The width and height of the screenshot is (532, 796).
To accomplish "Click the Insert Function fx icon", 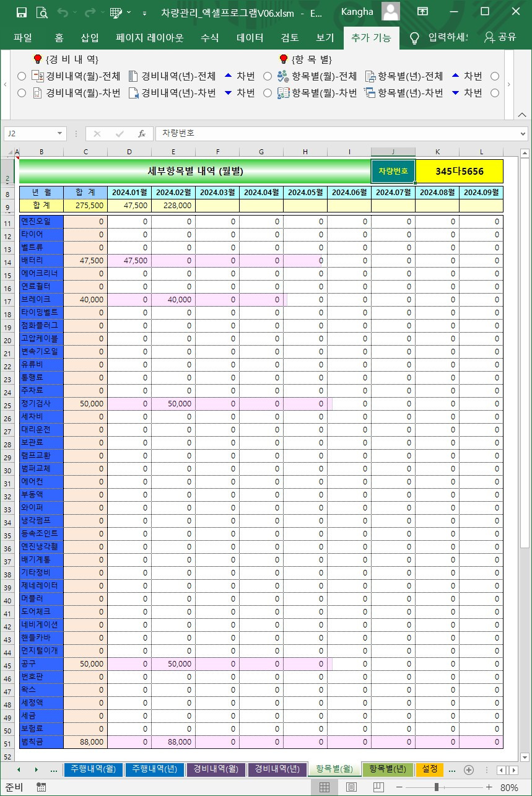I will (x=141, y=133).
